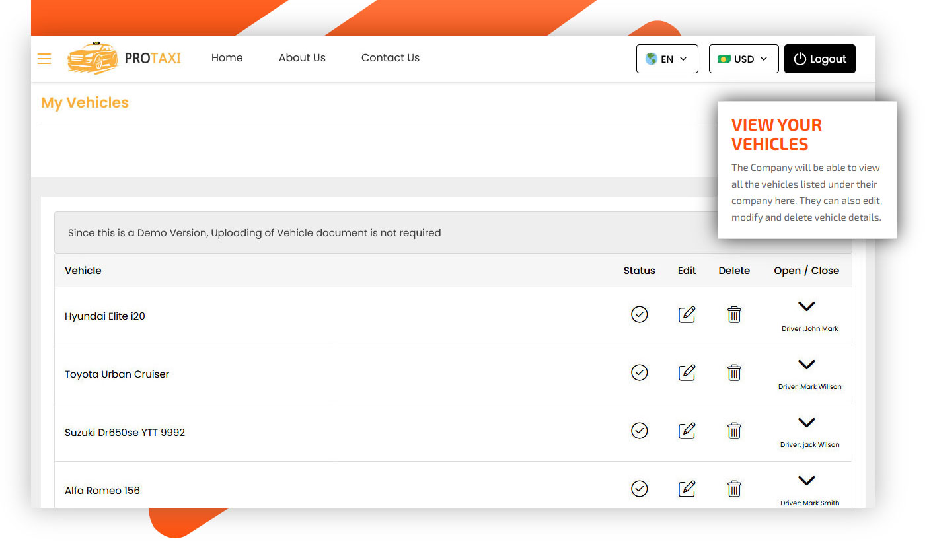
Task: Expand the Toyota Urban Cruiser row
Action: click(806, 365)
